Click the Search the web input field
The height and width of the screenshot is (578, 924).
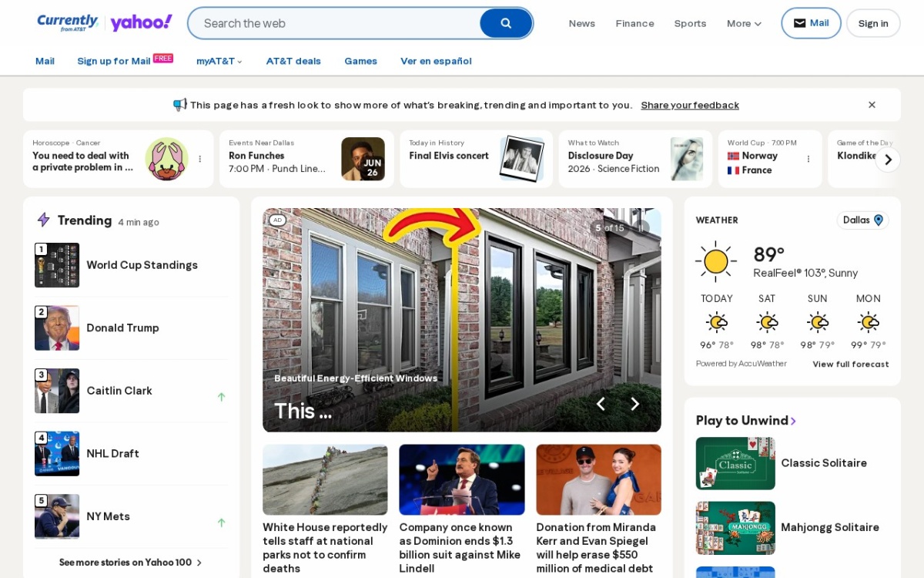334,23
